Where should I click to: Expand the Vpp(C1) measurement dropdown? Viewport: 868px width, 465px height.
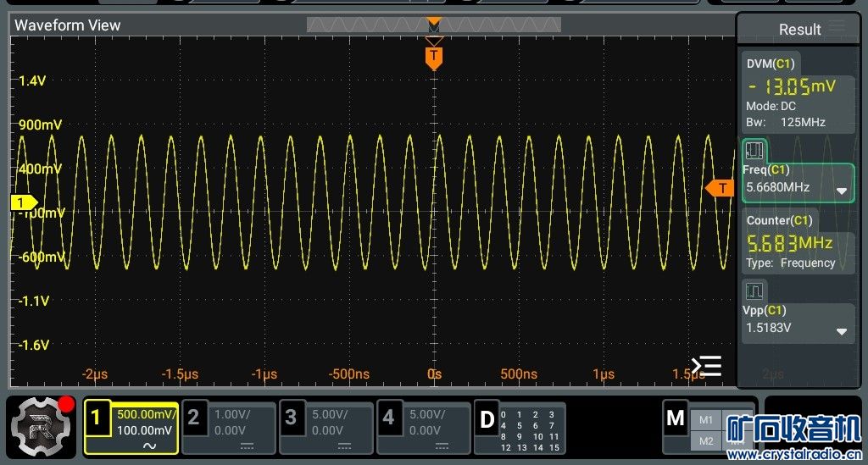[x=841, y=331]
